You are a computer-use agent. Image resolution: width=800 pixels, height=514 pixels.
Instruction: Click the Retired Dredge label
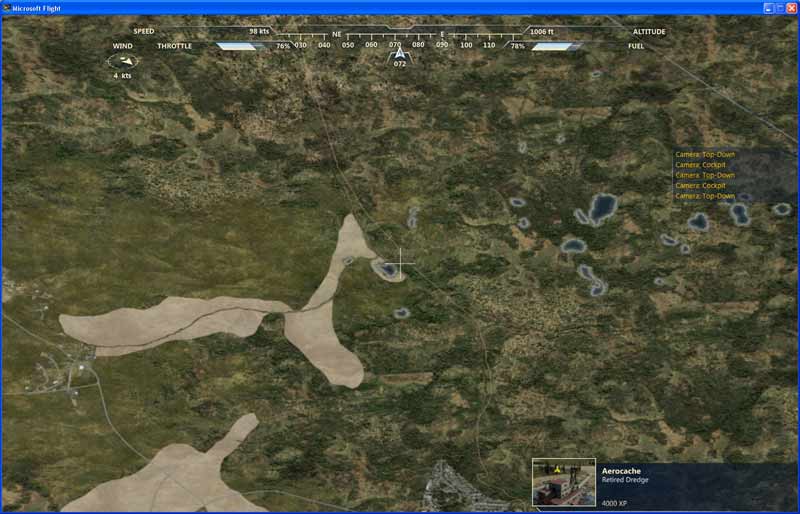pyautogui.click(x=625, y=480)
